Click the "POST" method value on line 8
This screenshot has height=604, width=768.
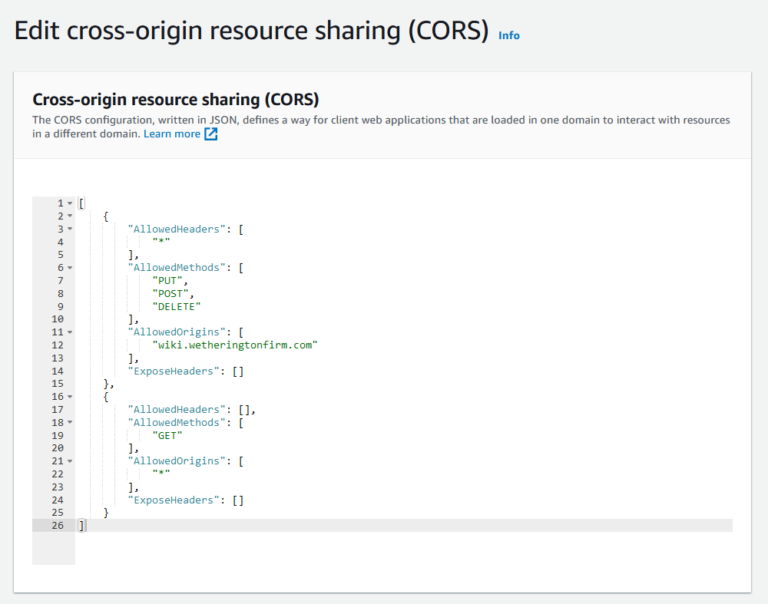click(x=169, y=293)
